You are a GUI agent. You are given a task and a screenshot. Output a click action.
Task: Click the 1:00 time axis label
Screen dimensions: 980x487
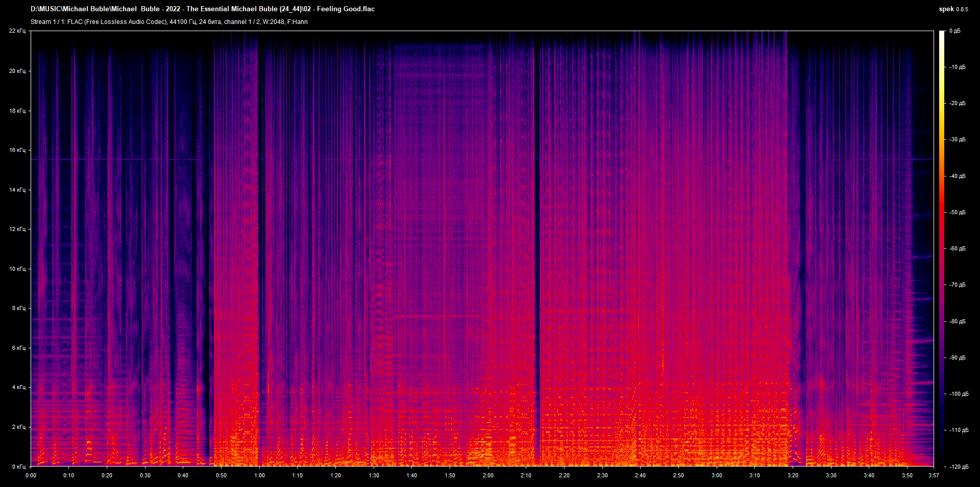(260, 475)
